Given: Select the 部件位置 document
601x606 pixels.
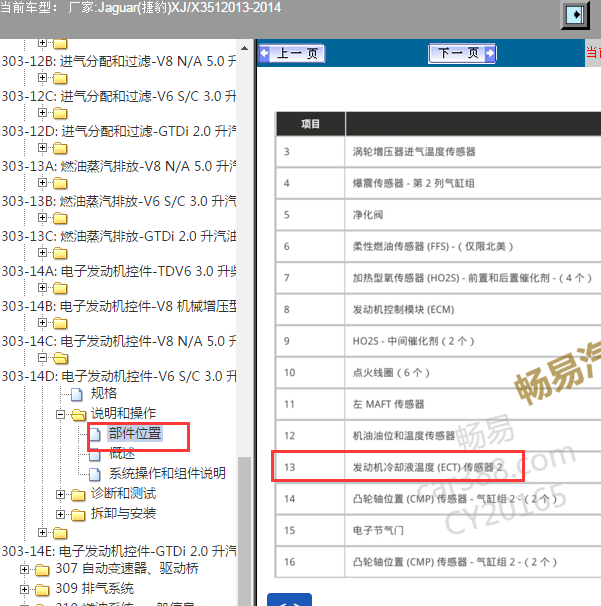Looking at the screenshot, I should tap(135, 433).
